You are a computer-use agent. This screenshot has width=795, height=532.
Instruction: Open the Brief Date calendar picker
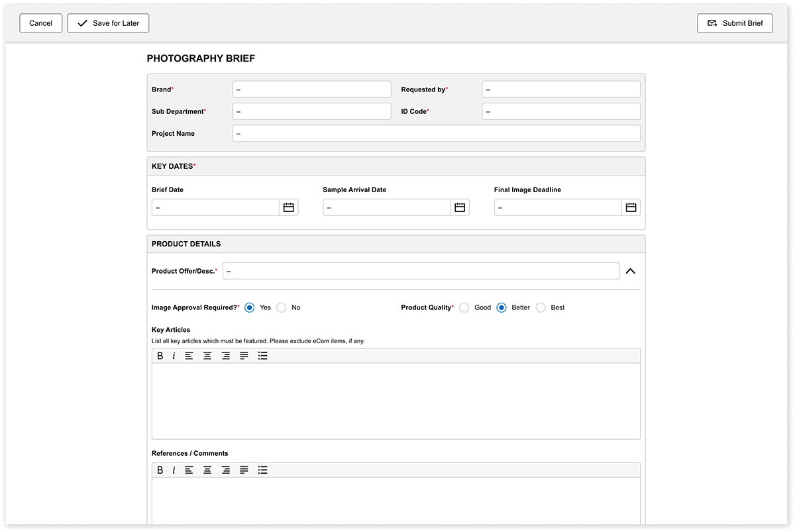288,207
